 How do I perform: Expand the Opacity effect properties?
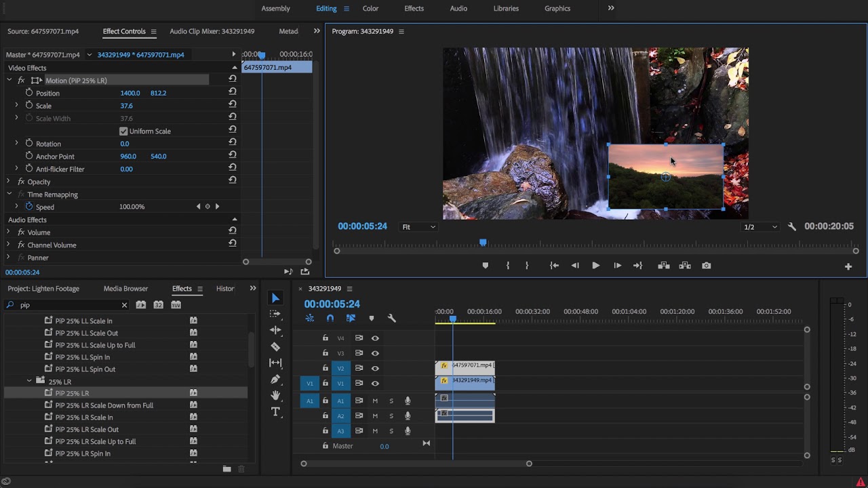(x=9, y=182)
